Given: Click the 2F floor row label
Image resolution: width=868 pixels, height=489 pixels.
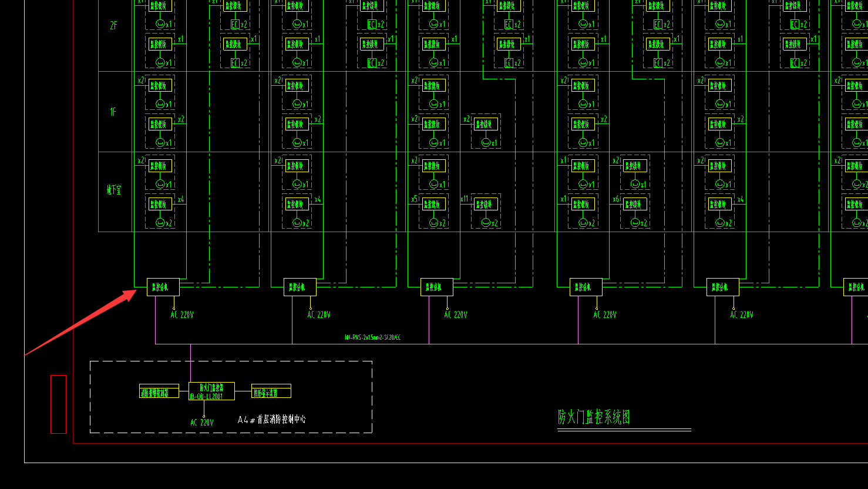Looking at the screenshot, I should [113, 26].
